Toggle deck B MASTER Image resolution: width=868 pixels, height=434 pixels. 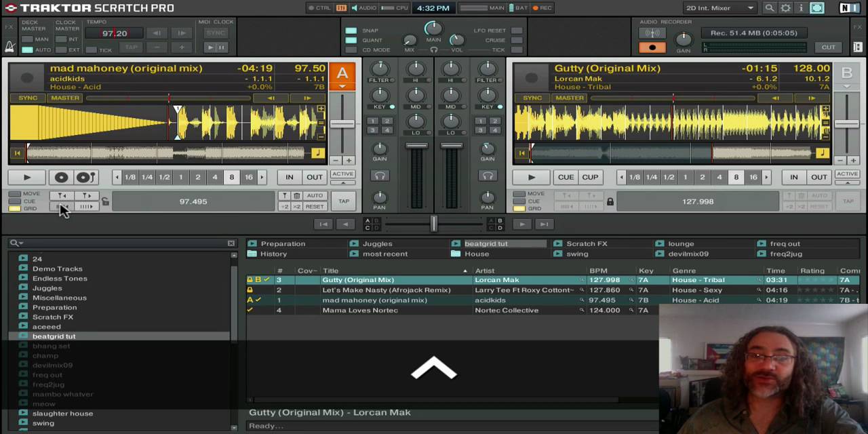tap(570, 98)
